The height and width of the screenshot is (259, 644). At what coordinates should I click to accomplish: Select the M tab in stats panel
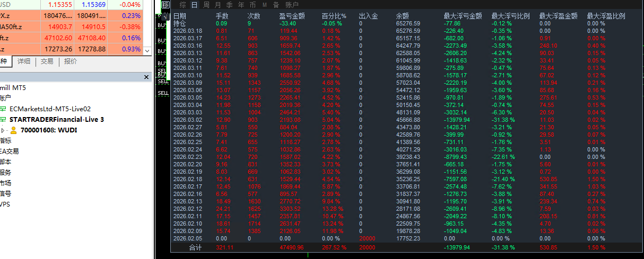(x=265, y=5)
